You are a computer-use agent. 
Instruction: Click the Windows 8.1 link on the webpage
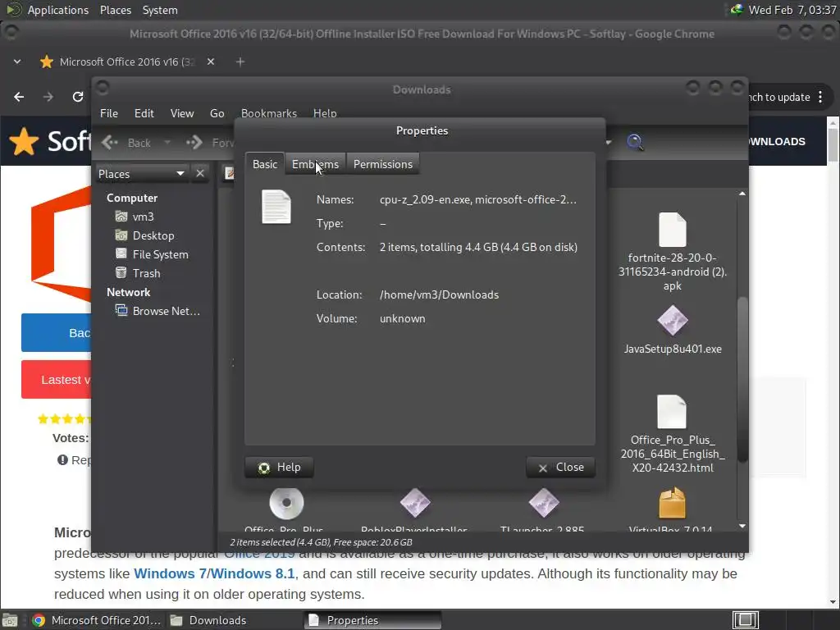pyautogui.click(x=253, y=573)
